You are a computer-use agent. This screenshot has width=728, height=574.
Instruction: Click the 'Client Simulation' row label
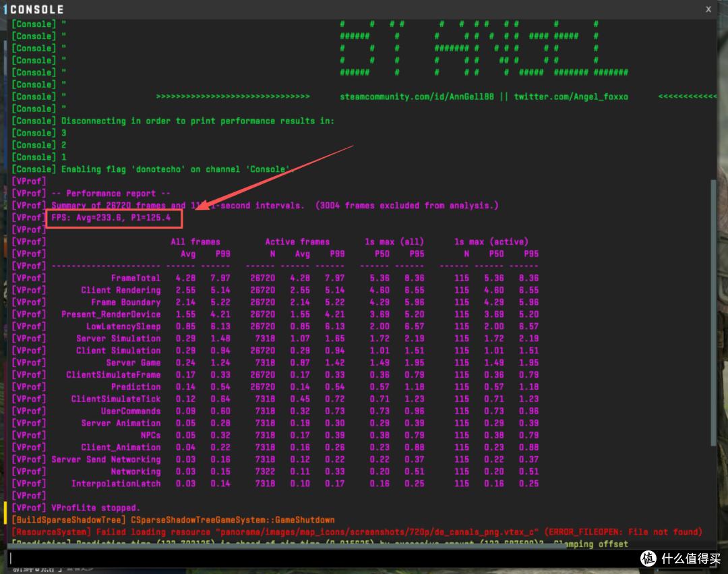point(119,350)
